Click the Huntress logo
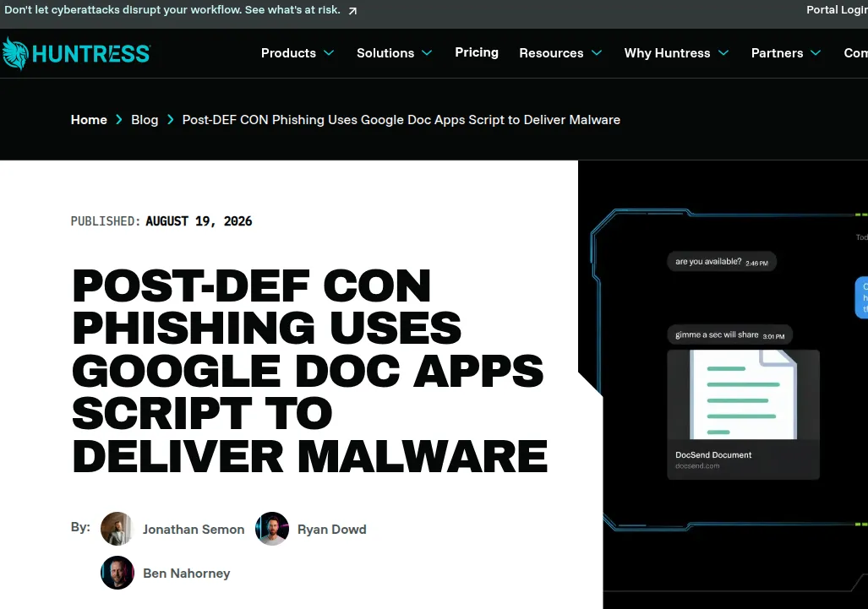The height and width of the screenshot is (609, 868). [76, 54]
